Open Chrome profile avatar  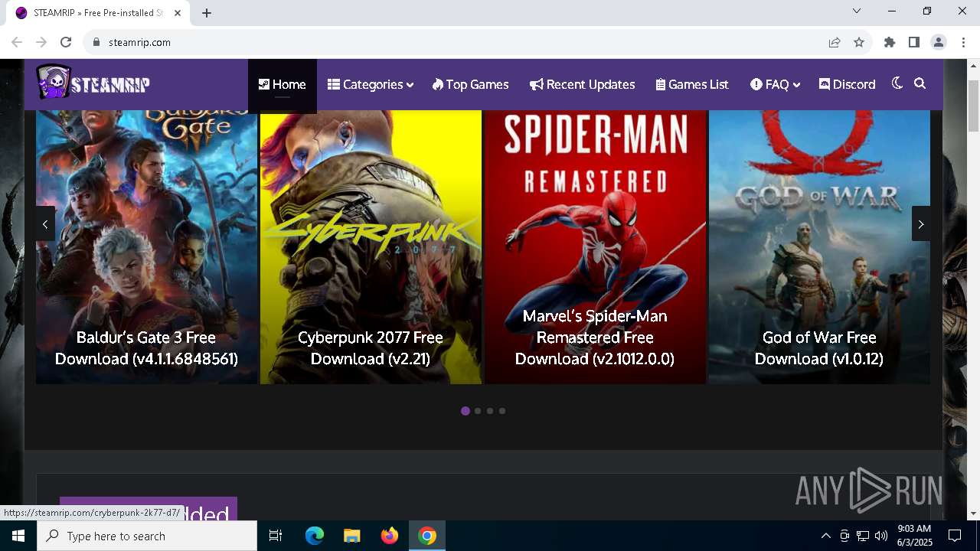click(939, 42)
